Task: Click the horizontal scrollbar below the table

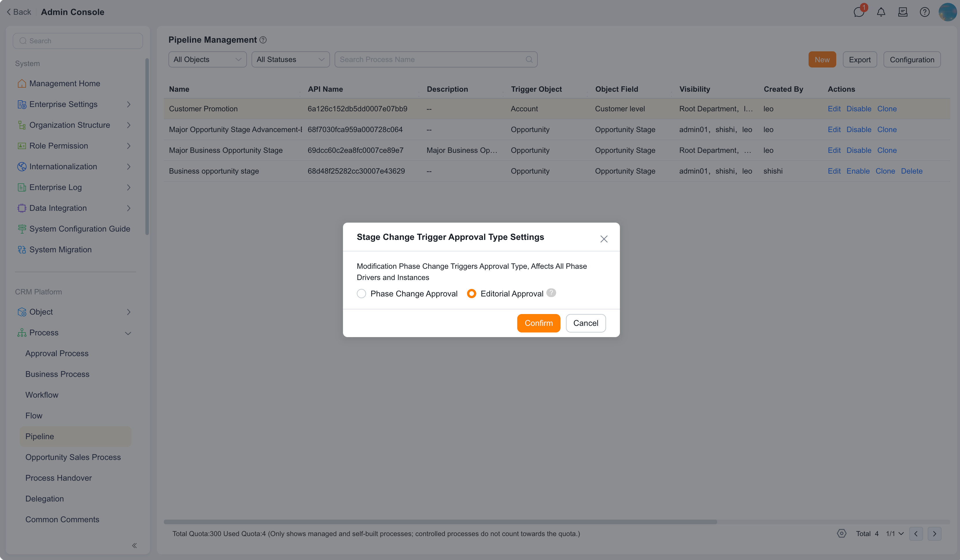Action: tap(440, 522)
